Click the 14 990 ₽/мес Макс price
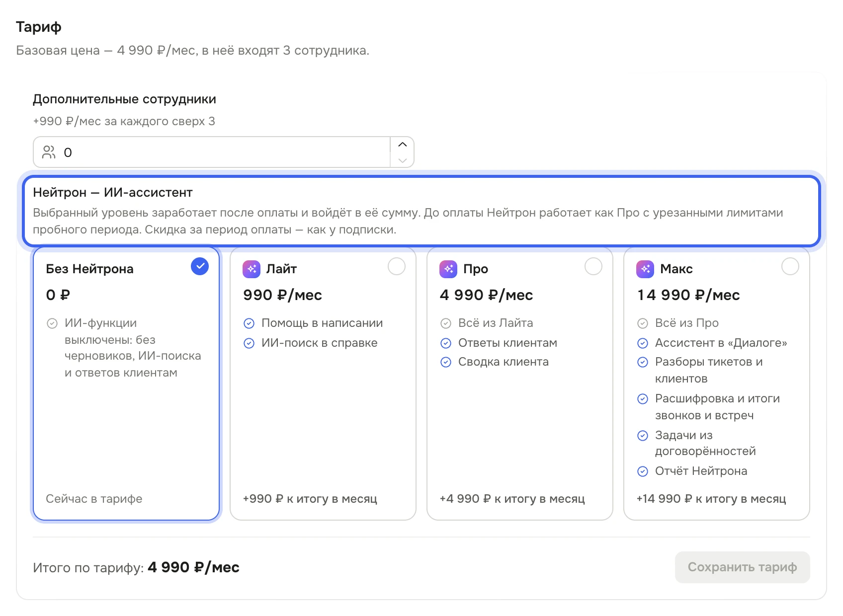This screenshot has width=843, height=616. tap(688, 295)
